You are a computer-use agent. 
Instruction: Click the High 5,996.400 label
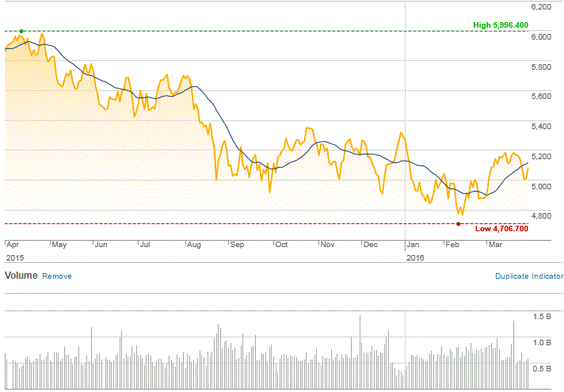[501, 25]
